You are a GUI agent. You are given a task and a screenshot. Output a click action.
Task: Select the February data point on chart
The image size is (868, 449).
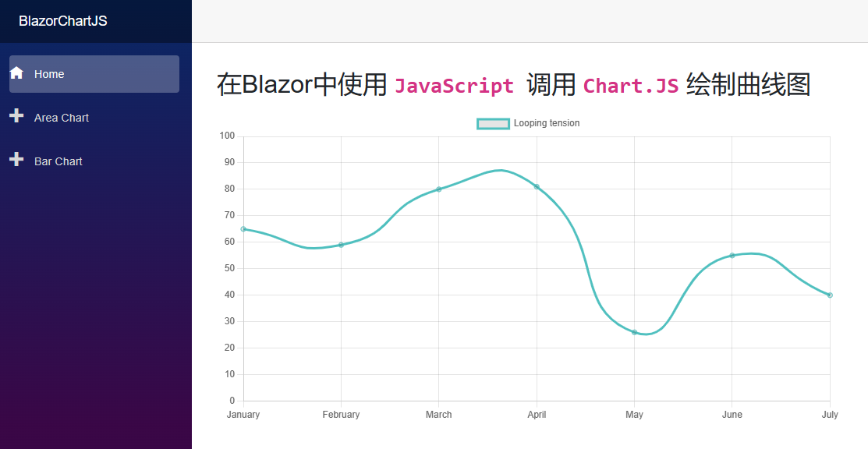341,245
